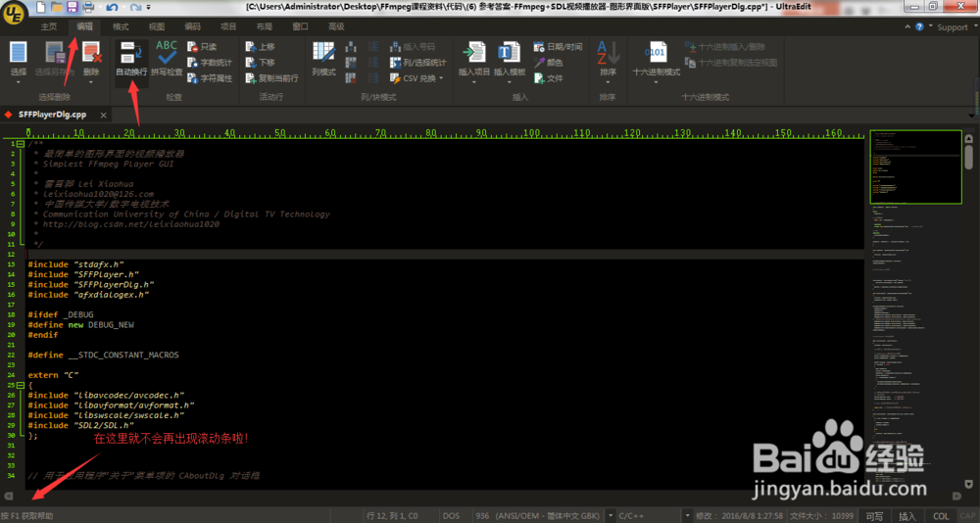Screen dimensions: 980x523
Task: Click the vertical scrollbar thumb
Action: [x=969, y=156]
